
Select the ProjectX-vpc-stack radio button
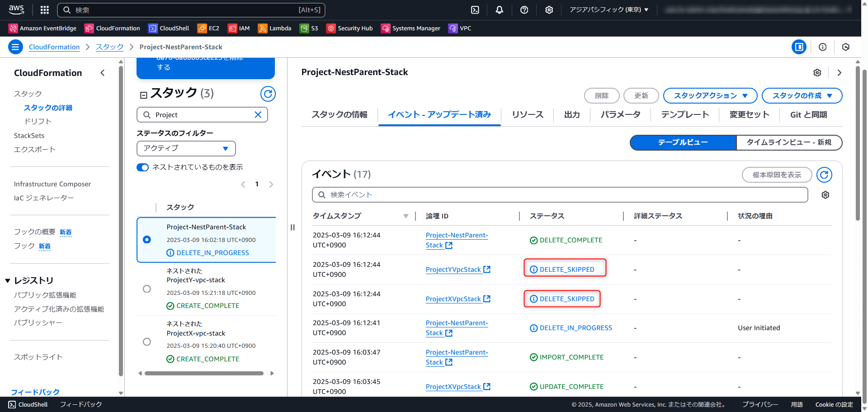pos(147,341)
